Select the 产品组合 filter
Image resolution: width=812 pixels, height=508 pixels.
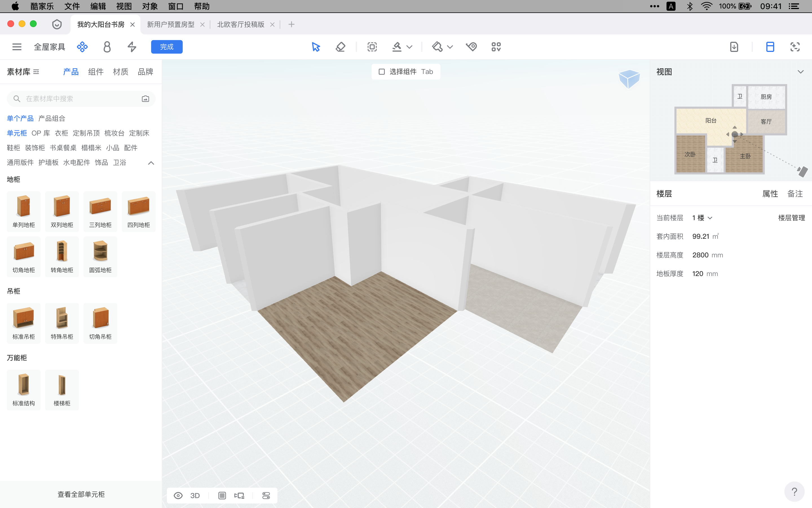point(52,118)
